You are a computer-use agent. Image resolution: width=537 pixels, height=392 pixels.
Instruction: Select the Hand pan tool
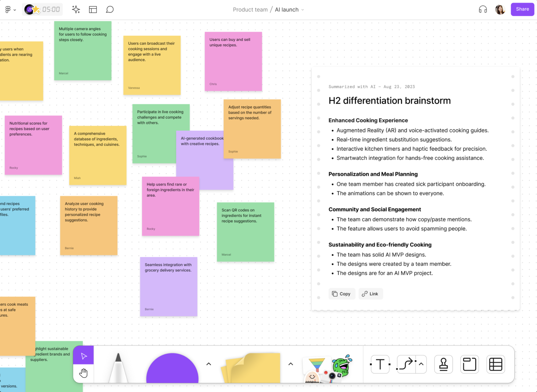coord(84,373)
